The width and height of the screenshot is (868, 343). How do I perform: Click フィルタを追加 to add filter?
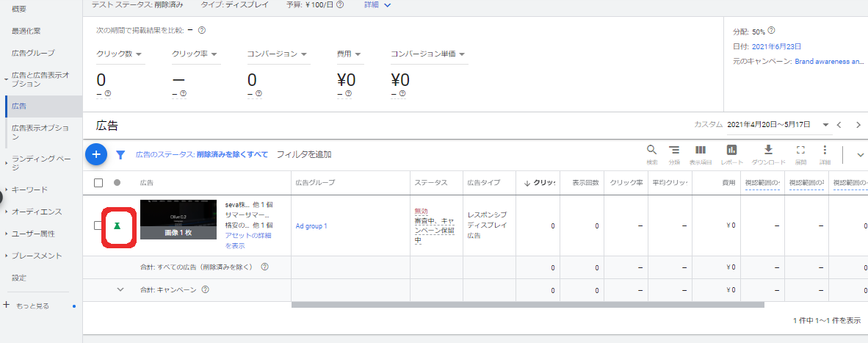click(303, 154)
